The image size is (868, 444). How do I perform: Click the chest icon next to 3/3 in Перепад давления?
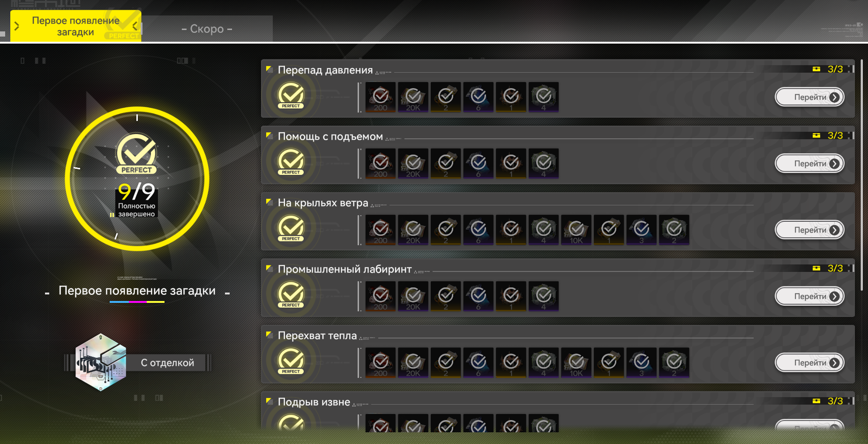point(816,69)
